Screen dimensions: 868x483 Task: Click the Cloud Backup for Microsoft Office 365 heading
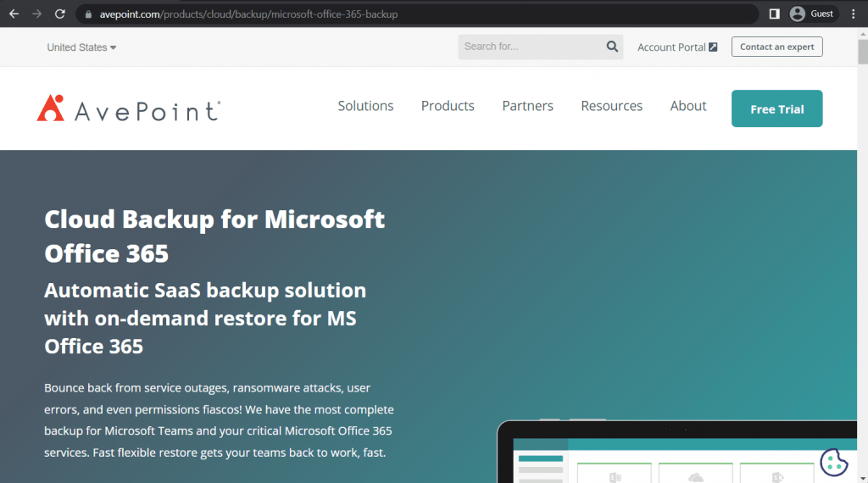214,236
